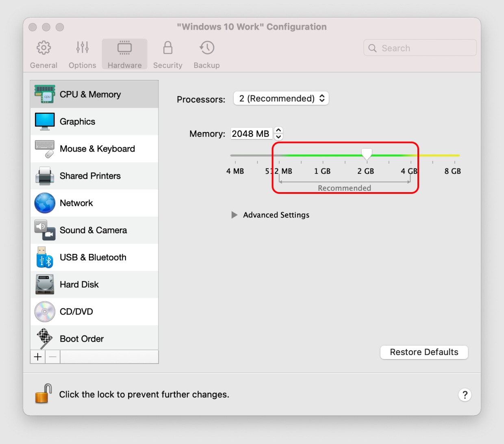Select Sound & Camera icon
This screenshot has height=444, width=504.
point(45,230)
